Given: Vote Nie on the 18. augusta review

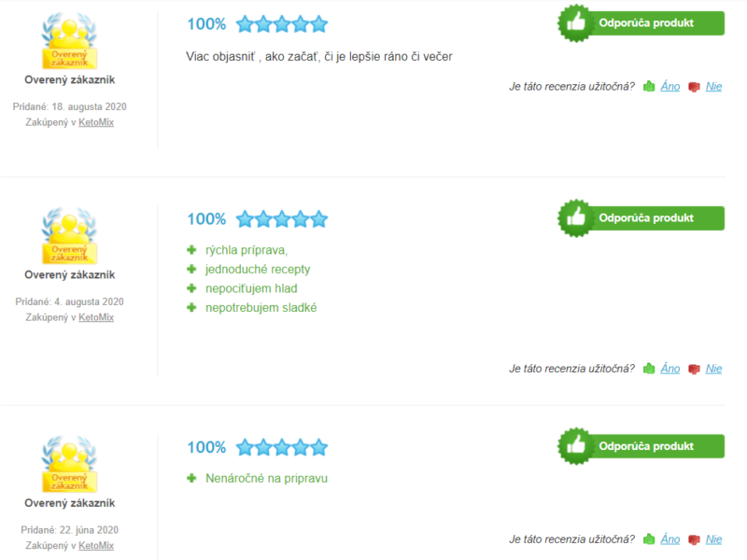Looking at the screenshot, I should click(x=713, y=87).
